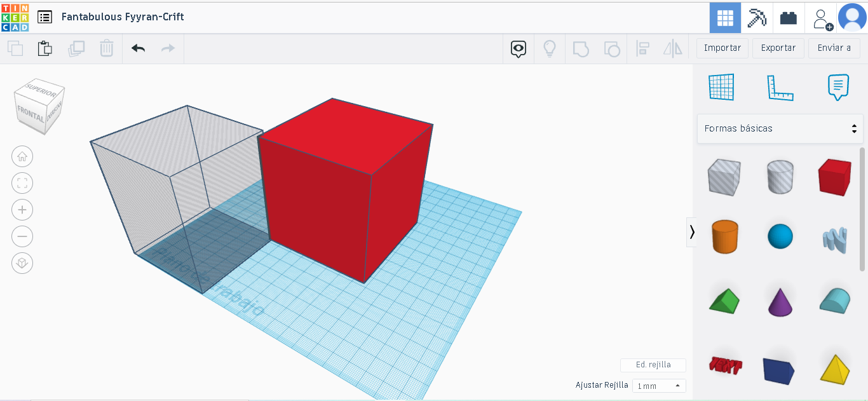Select the Notes tool icon
The image size is (868, 401).
(x=838, y=87)
